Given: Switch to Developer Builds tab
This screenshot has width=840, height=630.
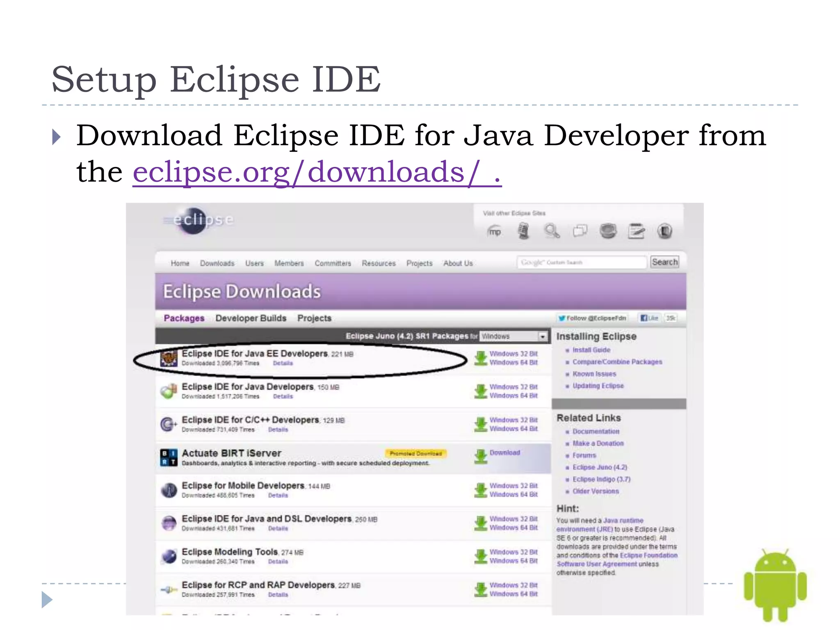Looking at the screenshot, I should (251, 318).
